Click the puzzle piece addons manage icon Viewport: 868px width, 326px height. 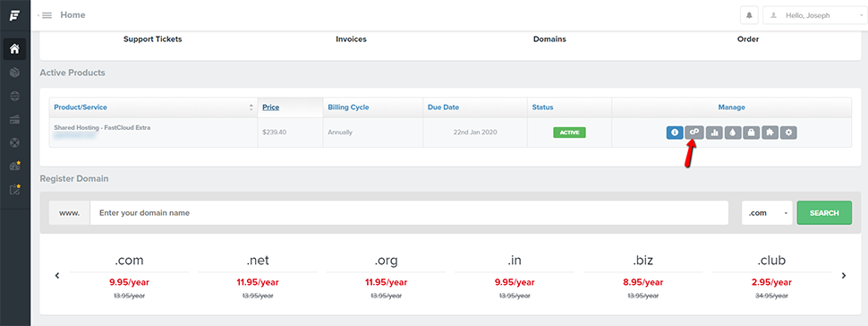click(770, 133)
